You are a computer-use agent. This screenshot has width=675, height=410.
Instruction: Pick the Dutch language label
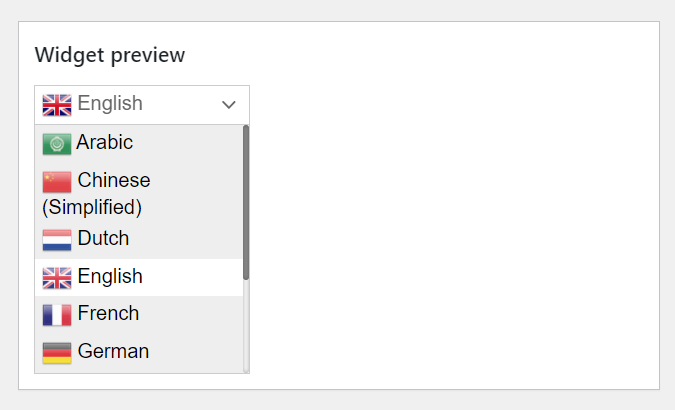(x=103, y=239)
